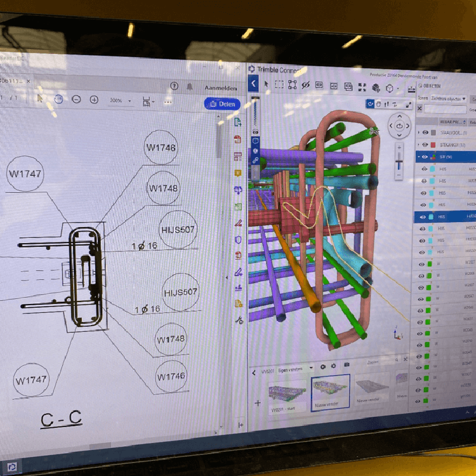The image size is (476, 476).
Task: Click the green color swatch of W2047 row
Action: pos(428,299)
